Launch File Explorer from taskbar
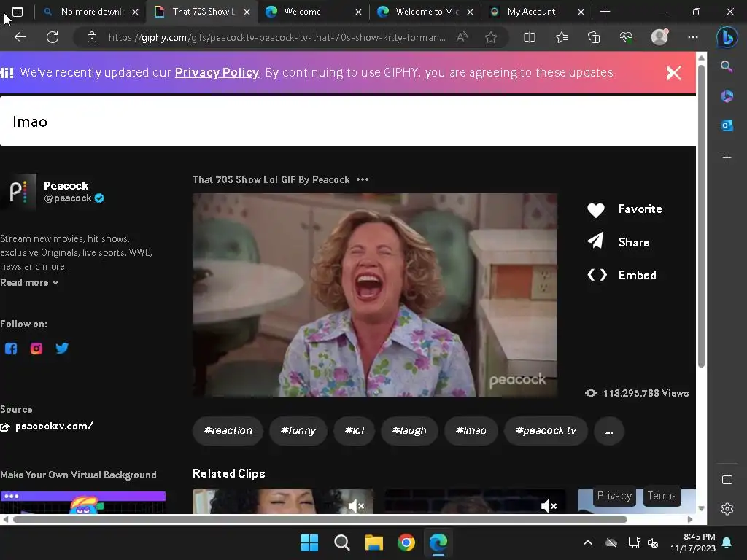Viewport: 747px width, 560px height. (374, 542)
